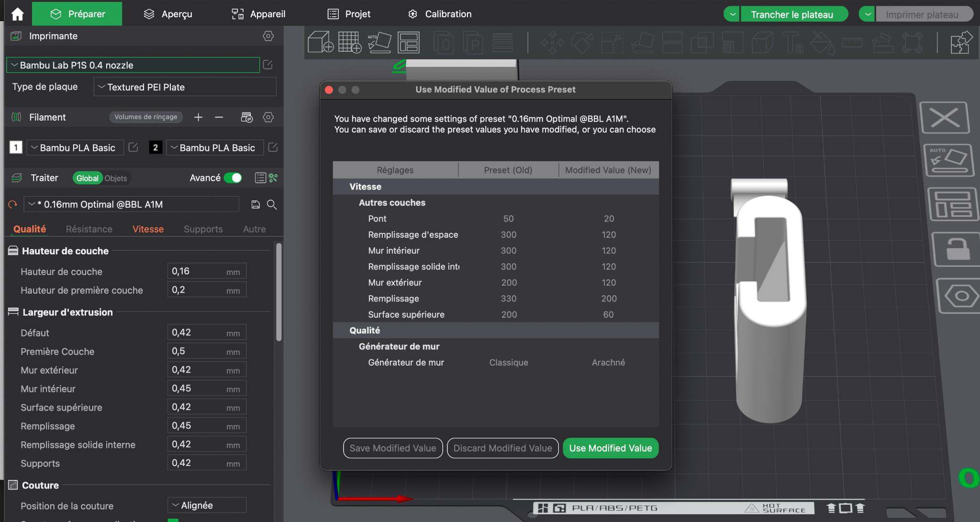The width and height of the screenshot is (980, 522).
Task: Toggle the Avancé advanced mode switch
Action: click(x=233, y=178)
